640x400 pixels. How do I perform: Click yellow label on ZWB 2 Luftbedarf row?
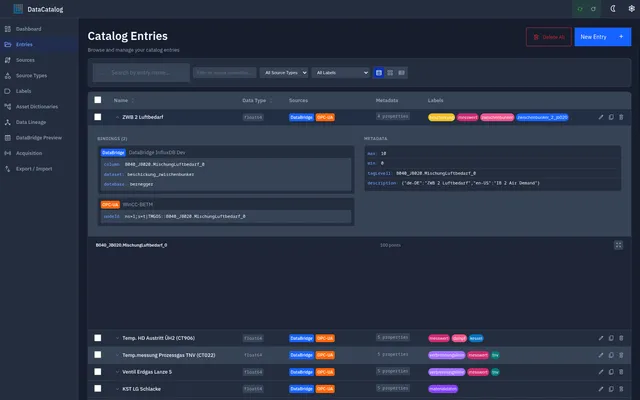click(441, 118)
